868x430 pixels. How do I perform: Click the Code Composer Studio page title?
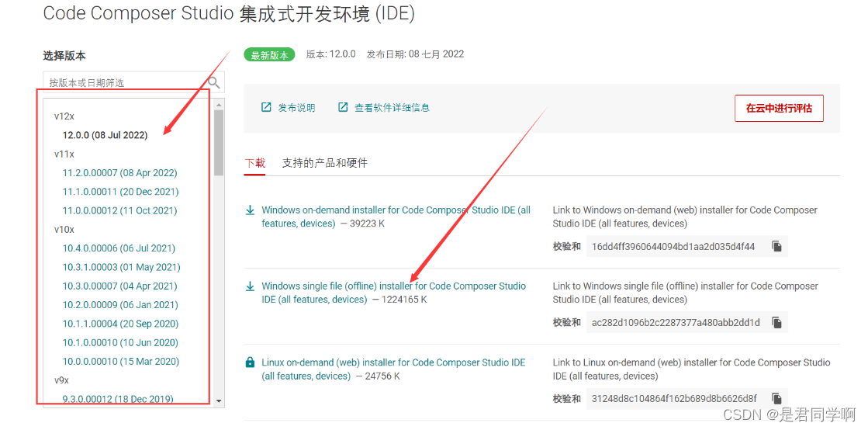tap(229, 14)
